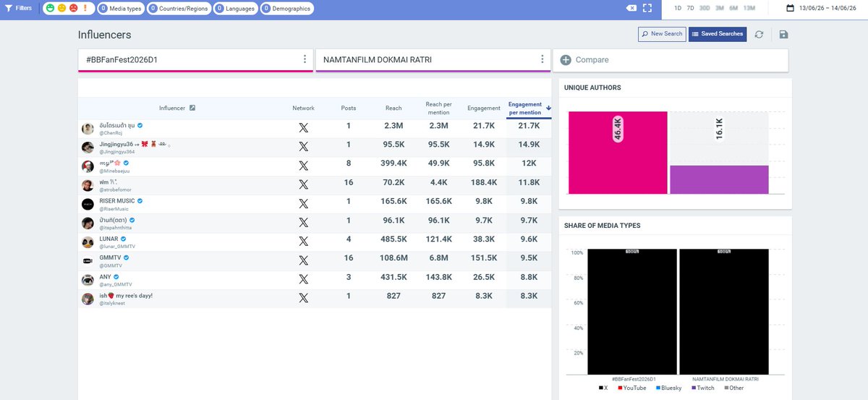Select the 1D time range
868x400 pixels.
coord(678,8)
